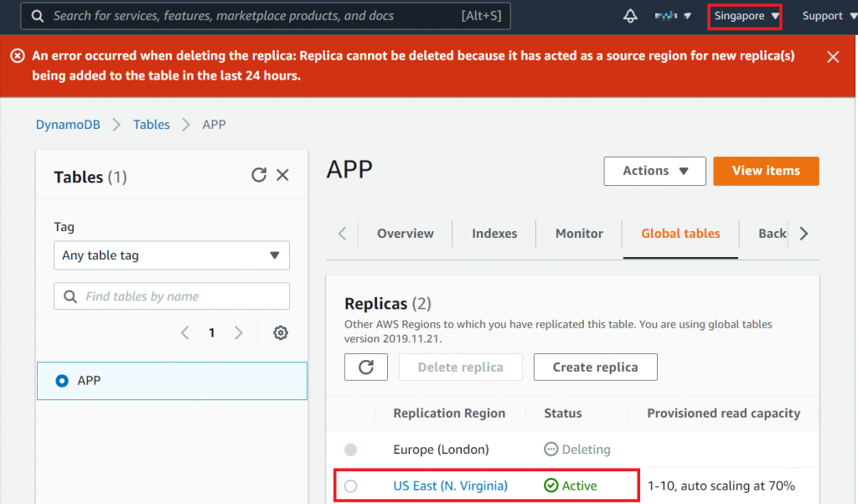The width and height of the screenshot is (858, 504).
Task: Open table list settings gear
Action: click(281, 333)
